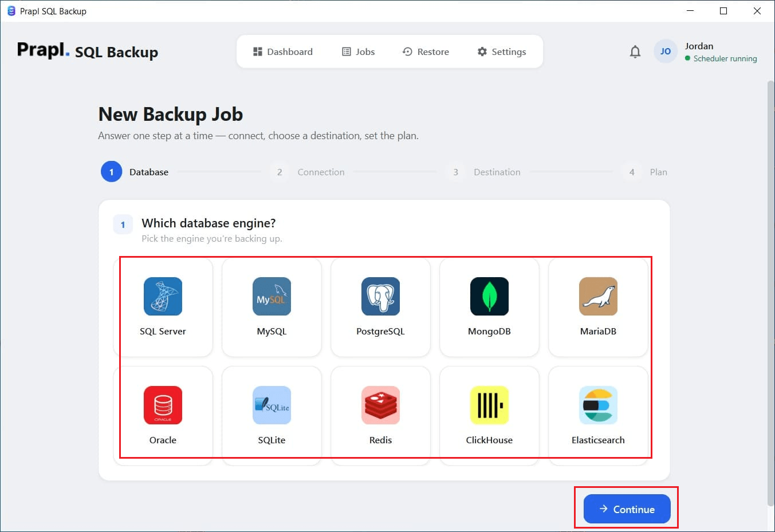Click the Which database engine? question title
This screenshot has width=775, height=532.
(208, 223)
